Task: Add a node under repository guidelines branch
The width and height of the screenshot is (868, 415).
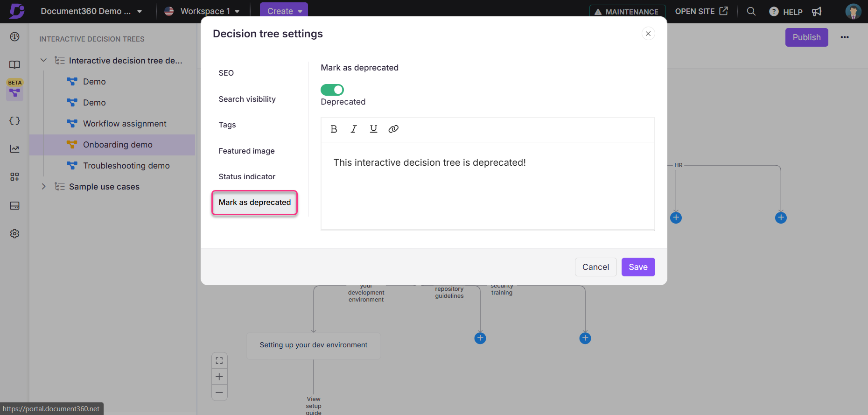Action: (x=480, y=338)
